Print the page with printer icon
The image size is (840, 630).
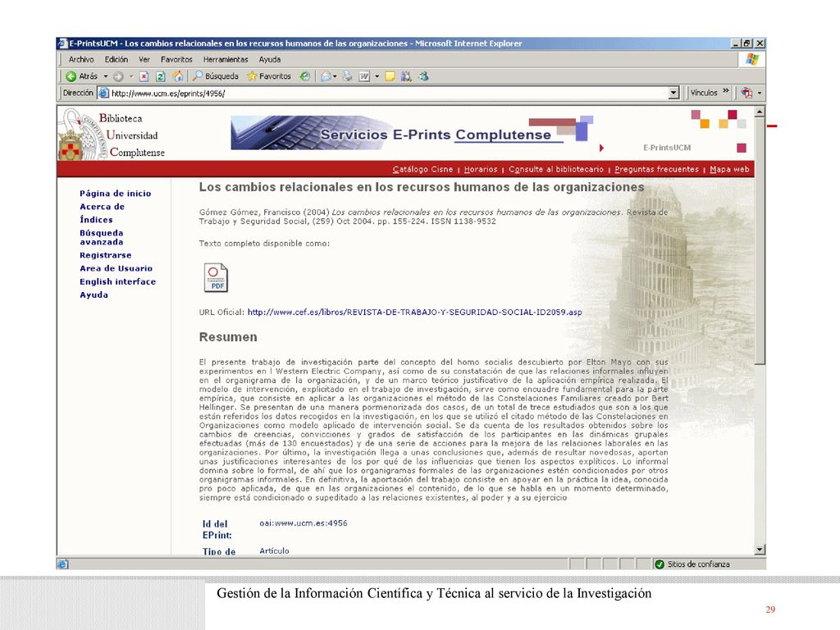click(347, 76)
